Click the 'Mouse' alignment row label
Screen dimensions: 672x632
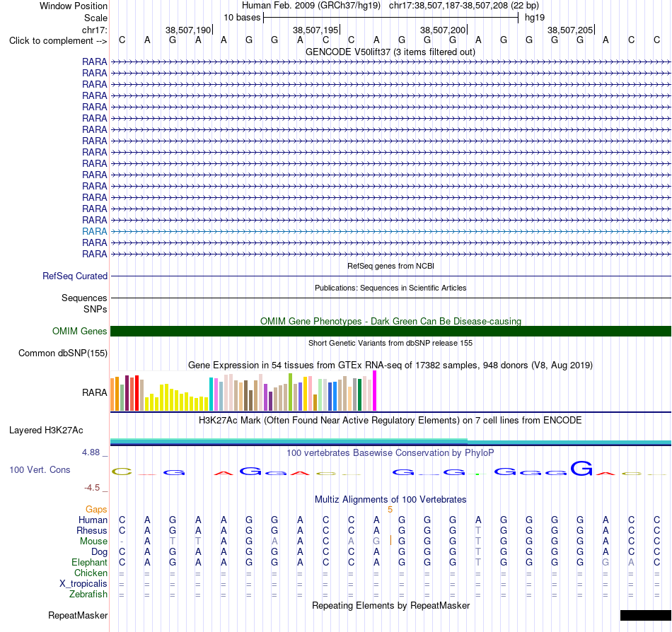pos(93,542)
